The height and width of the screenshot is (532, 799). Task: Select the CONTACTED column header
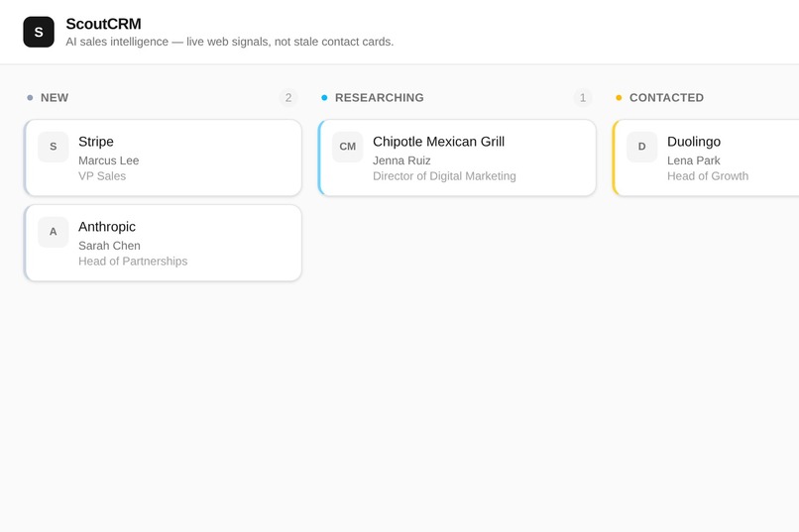click(666, 98)
